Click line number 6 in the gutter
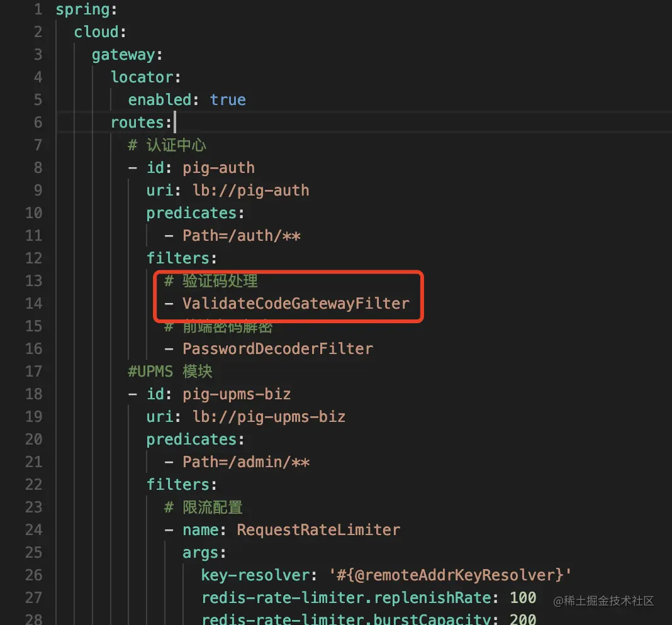 pos(38,123)
